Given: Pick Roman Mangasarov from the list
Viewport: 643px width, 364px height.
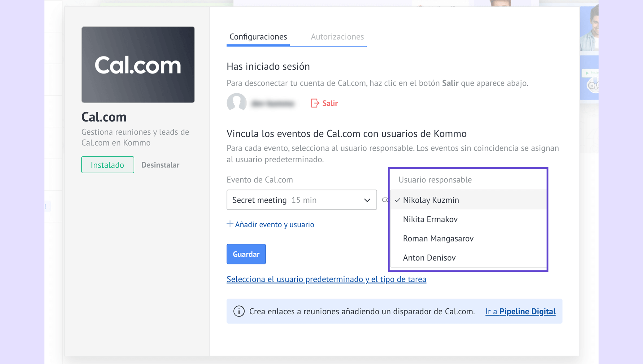Looking at the screenshot, I should [x=438, y=238].
